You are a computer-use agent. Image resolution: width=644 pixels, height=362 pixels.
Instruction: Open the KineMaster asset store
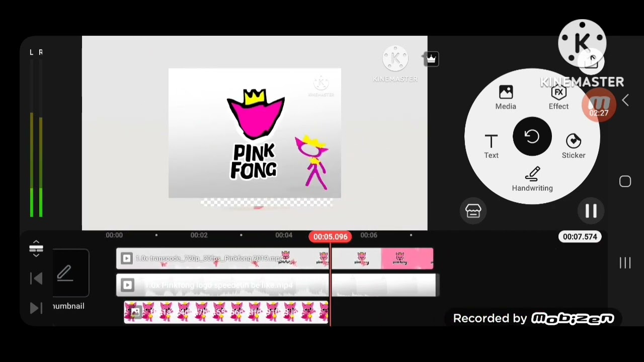[473, 211]
